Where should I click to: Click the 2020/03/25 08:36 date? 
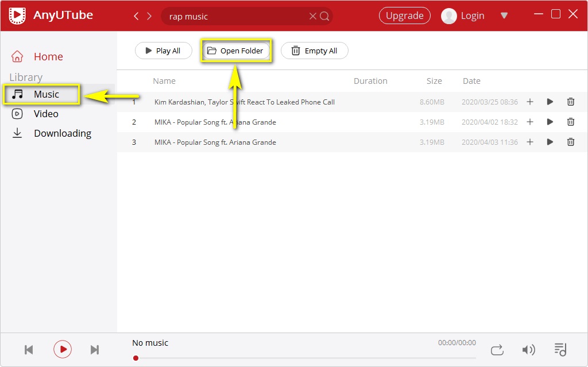489,102
